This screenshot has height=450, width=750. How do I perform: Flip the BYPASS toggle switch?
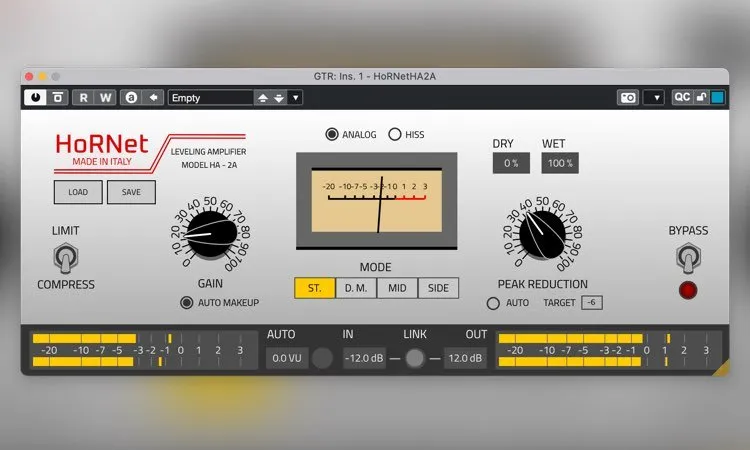tap(688, 257)
